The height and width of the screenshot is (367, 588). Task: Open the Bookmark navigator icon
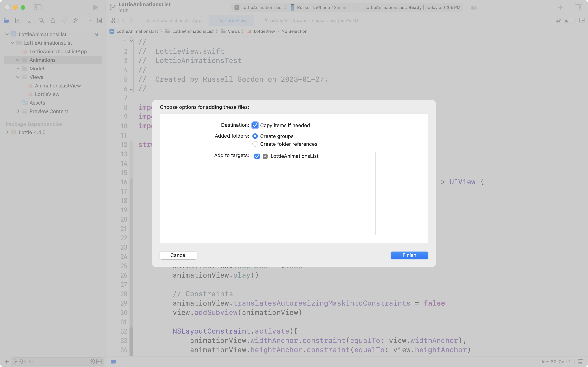29,20
